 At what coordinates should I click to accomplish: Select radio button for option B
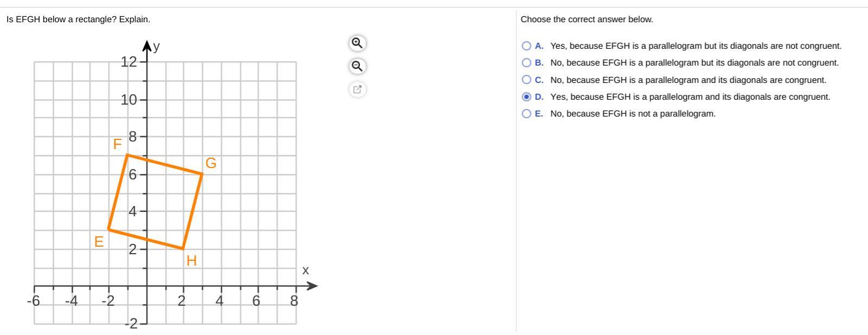point(526,63)
